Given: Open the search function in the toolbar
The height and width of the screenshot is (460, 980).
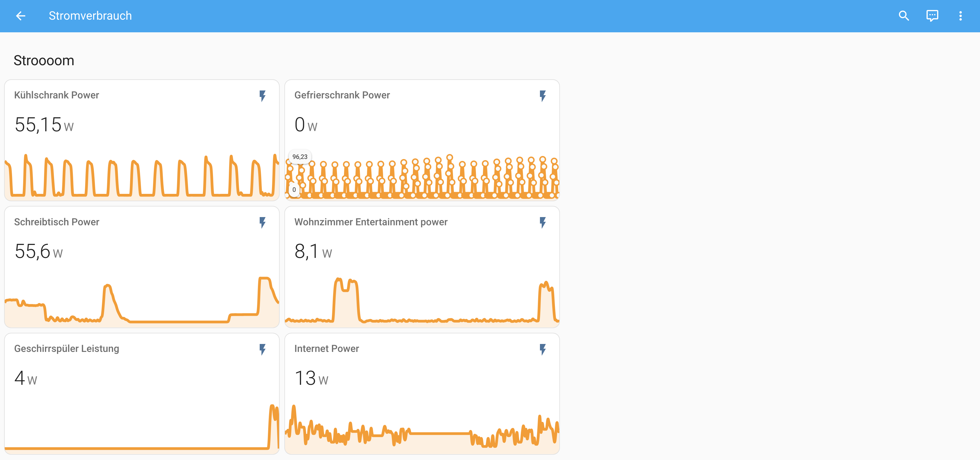Looking at the screenshot, I should [904, 16].
